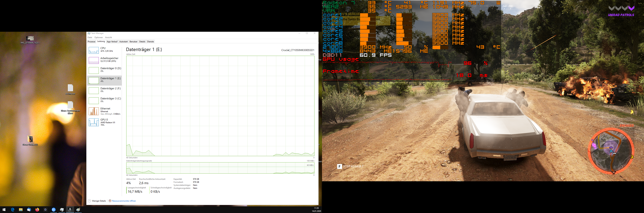Image resolution: width=644 pixels, height=213 pixels.
Task: Click the Task-Manager title bar icon
Action: (89, 33)
